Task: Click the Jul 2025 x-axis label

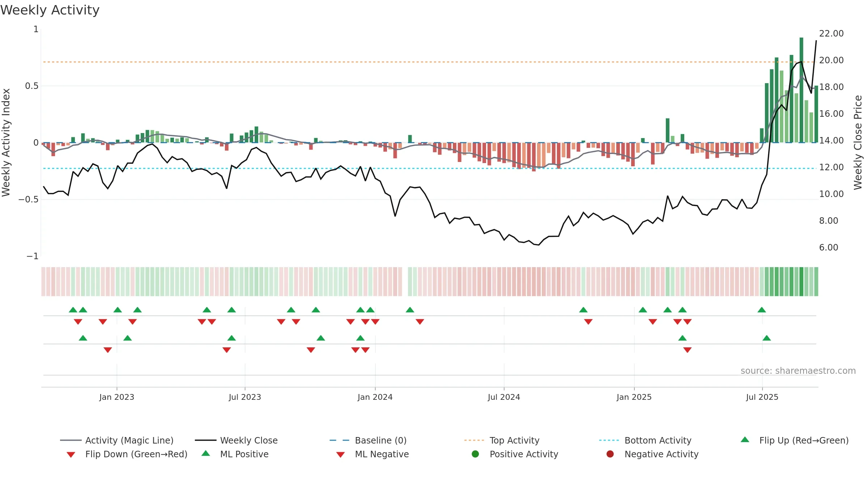Action: (762, 397)
